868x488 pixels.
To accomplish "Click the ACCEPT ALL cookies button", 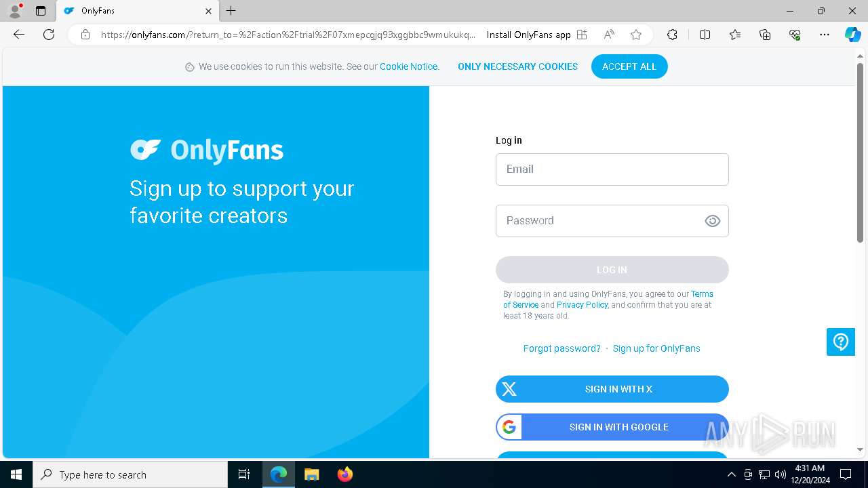I will [x=629, y=66].
